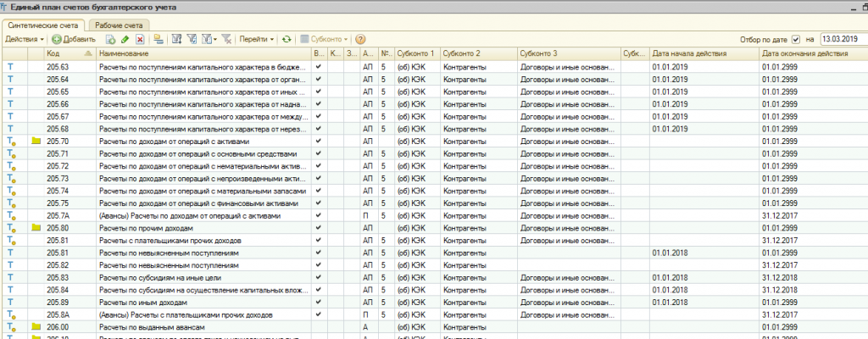
Task: Click filter by current value icon
Action: [x=192, y=39]
